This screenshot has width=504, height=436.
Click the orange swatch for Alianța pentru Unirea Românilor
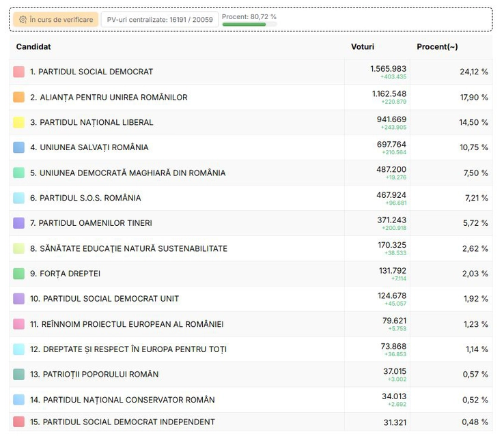[19, 98]
